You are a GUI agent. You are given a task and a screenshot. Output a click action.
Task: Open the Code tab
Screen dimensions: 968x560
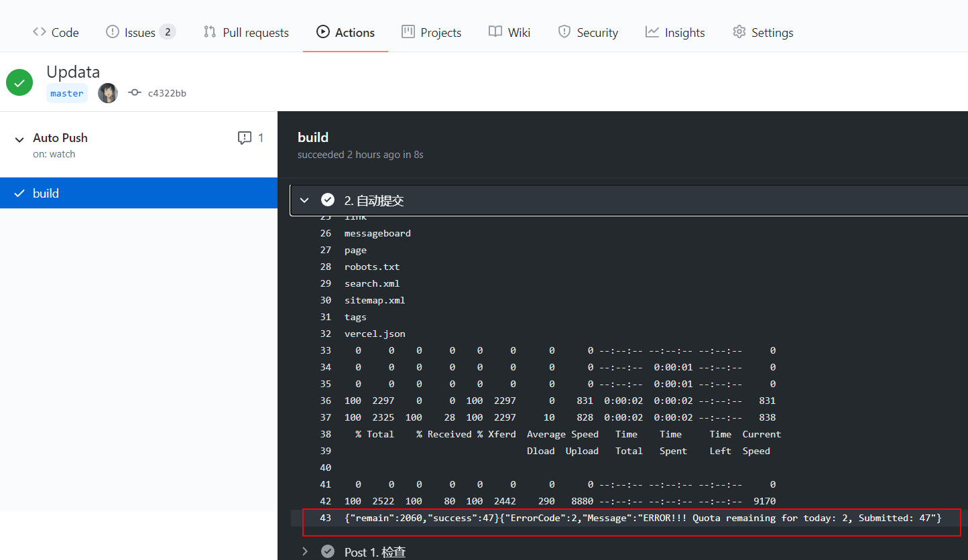pyautogui.click(x=56, y=32)
